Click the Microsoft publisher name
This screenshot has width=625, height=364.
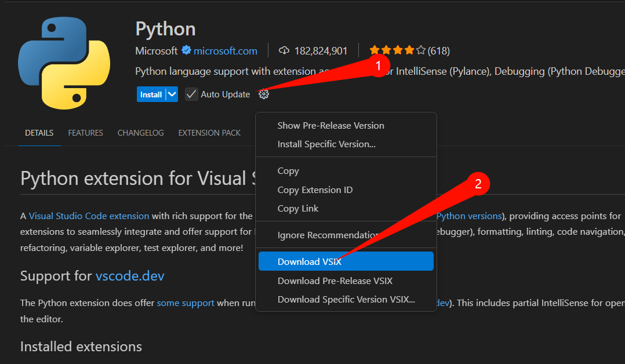click(x=157, y=51)
